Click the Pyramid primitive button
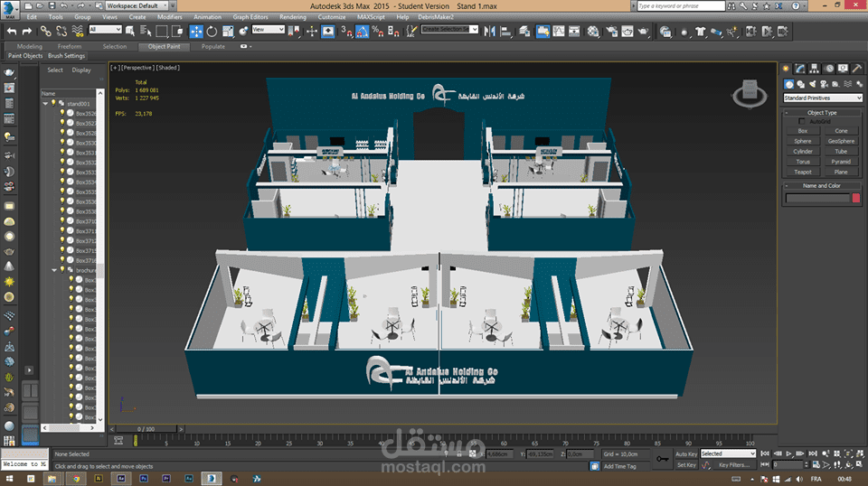Screen dimensions: 868x486 [841, 162]
